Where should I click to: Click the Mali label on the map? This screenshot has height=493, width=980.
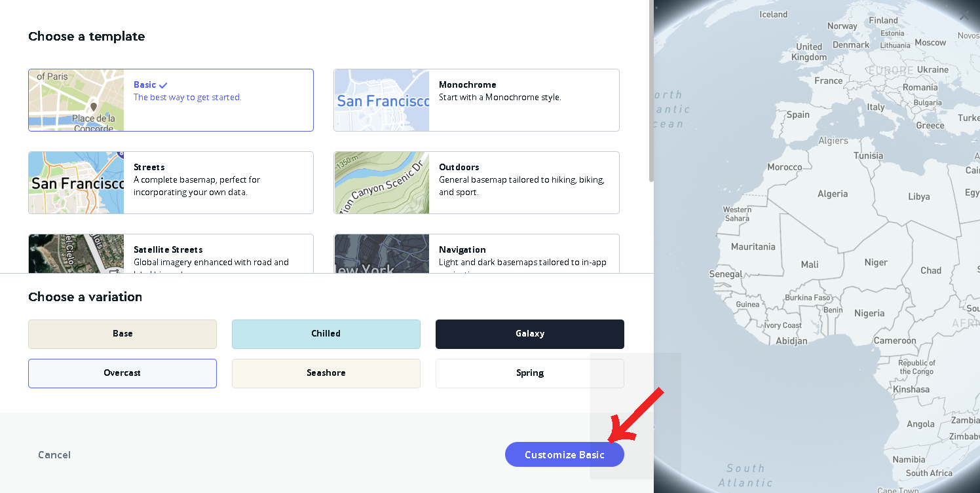(810, 265)
